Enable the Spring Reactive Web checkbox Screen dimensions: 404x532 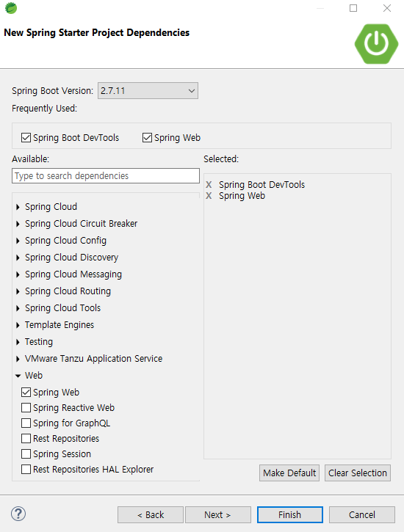point(26,407)
